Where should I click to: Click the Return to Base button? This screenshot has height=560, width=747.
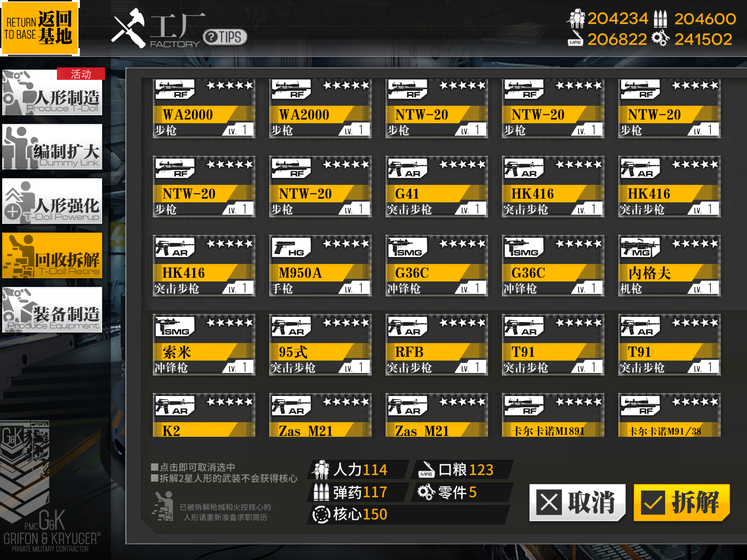click(39, 28)
